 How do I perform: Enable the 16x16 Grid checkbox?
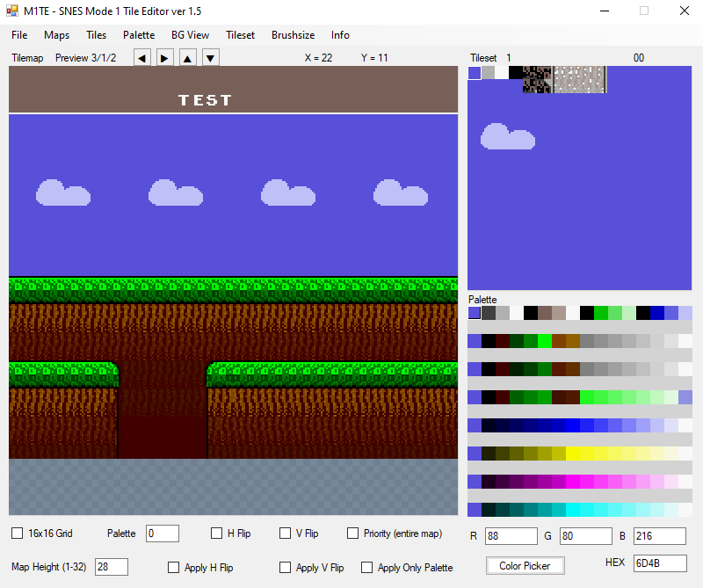(x=18, y=534)
